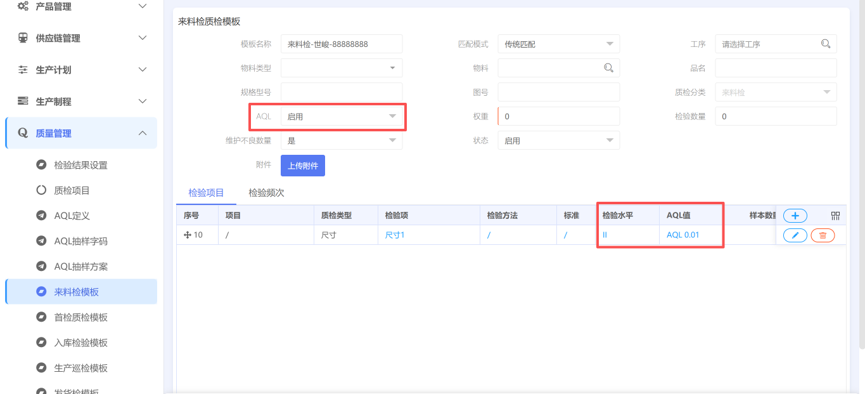The width and height of the screenshot is (865, 394).
Task: Click the 供应链管理 sidebar icon
Action: click(x=23, y=38)
